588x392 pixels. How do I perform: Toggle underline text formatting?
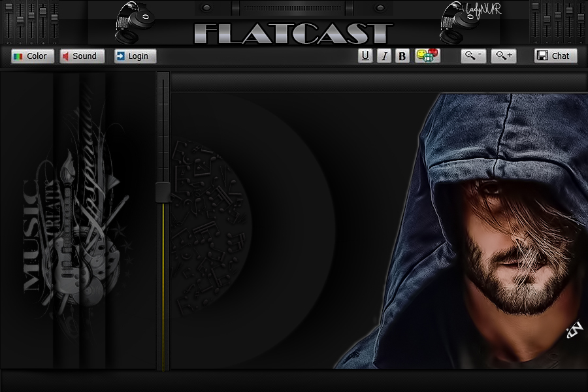tap(365, 56)
